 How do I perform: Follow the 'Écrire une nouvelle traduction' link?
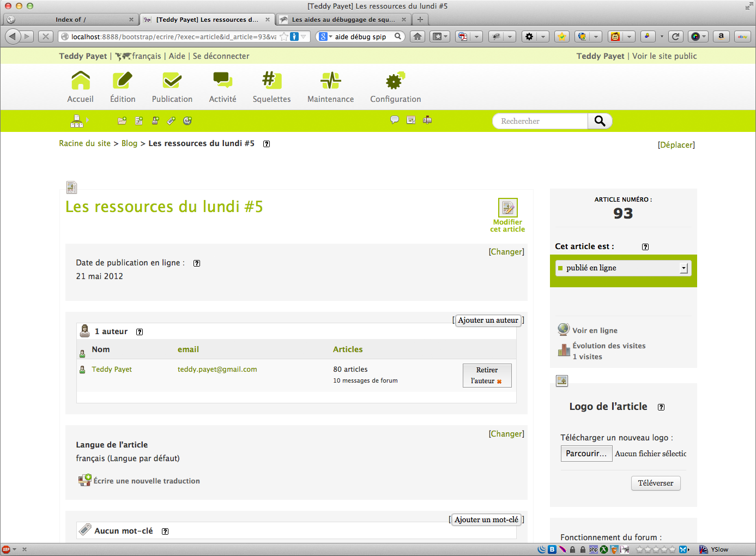pos(146,481)
